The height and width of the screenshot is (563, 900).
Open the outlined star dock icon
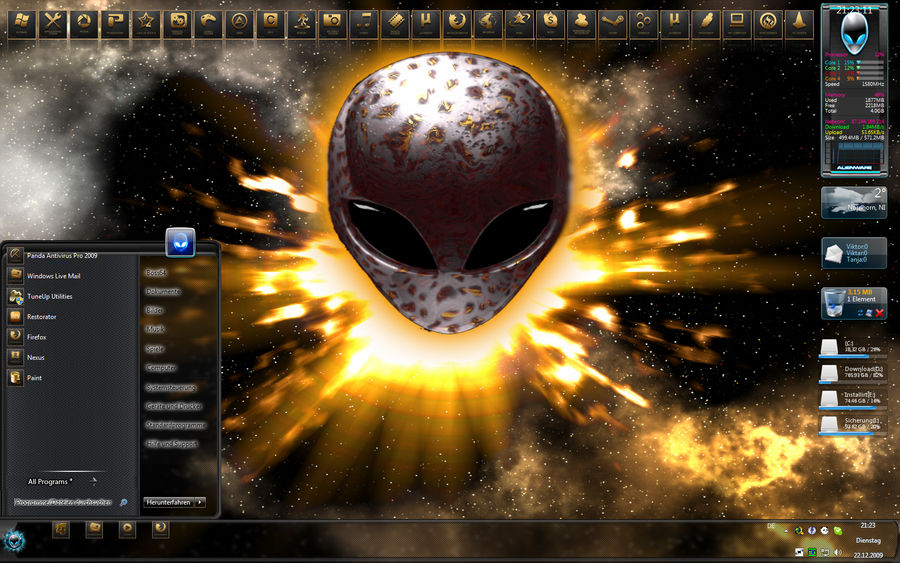(x=146, y=24)
